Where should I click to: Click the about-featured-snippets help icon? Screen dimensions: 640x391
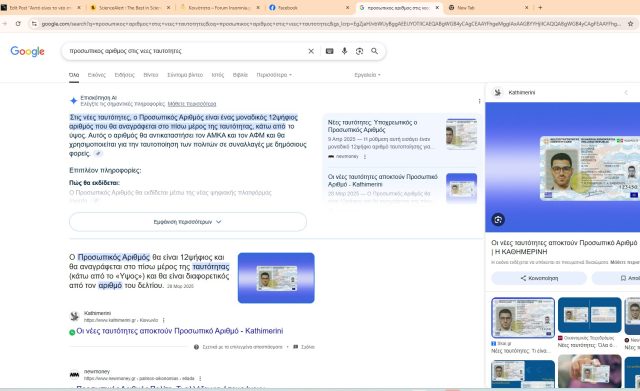point(196,347)
